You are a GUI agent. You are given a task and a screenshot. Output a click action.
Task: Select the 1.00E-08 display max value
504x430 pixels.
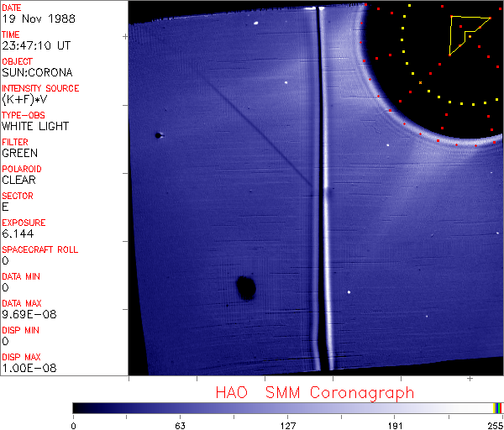[29, 368]
